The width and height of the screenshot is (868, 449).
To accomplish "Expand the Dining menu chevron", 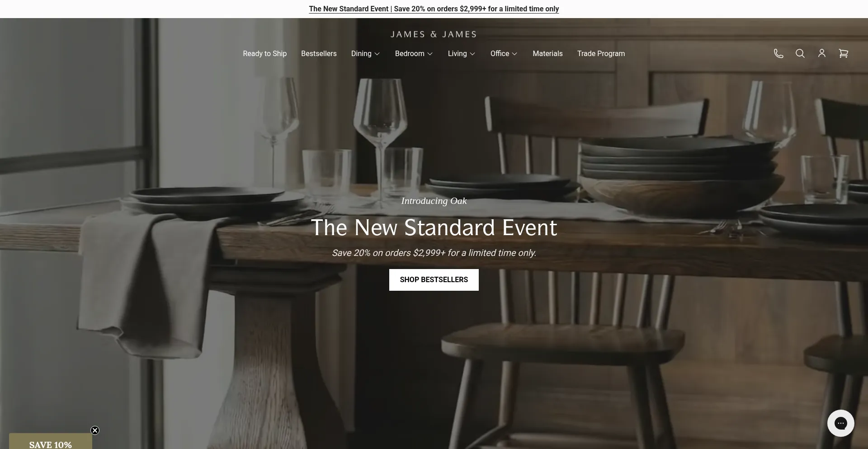I will pyautogui.click(x=377, y=54).
